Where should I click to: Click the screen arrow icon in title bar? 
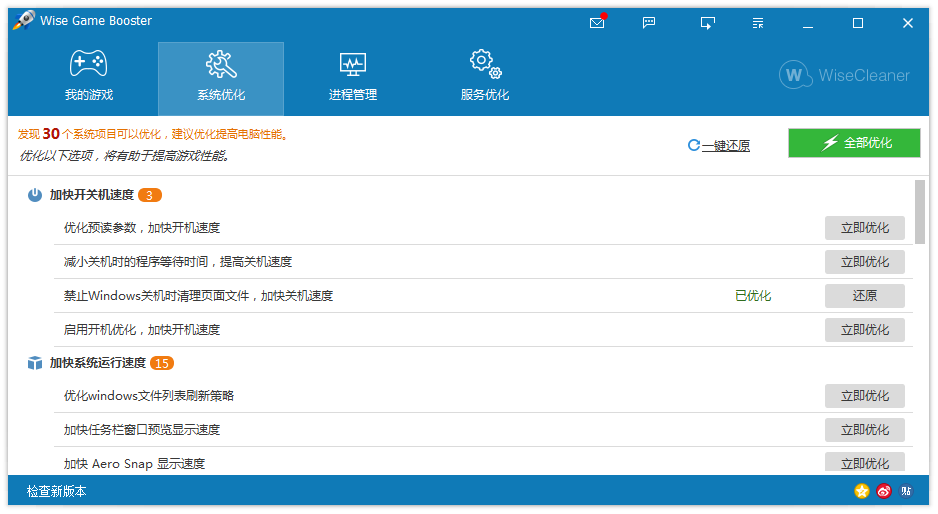pyautogui.click(x=708, y=23)
